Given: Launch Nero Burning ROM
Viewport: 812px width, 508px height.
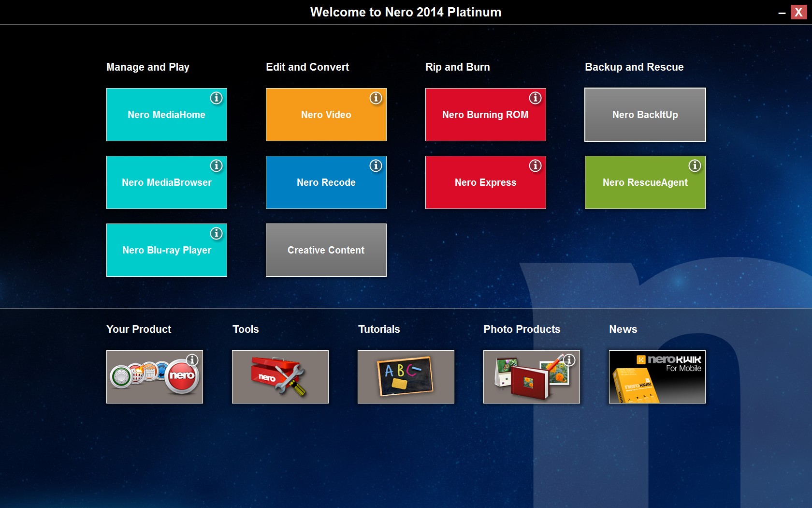Looking at the screenshot, I should 486,115.
